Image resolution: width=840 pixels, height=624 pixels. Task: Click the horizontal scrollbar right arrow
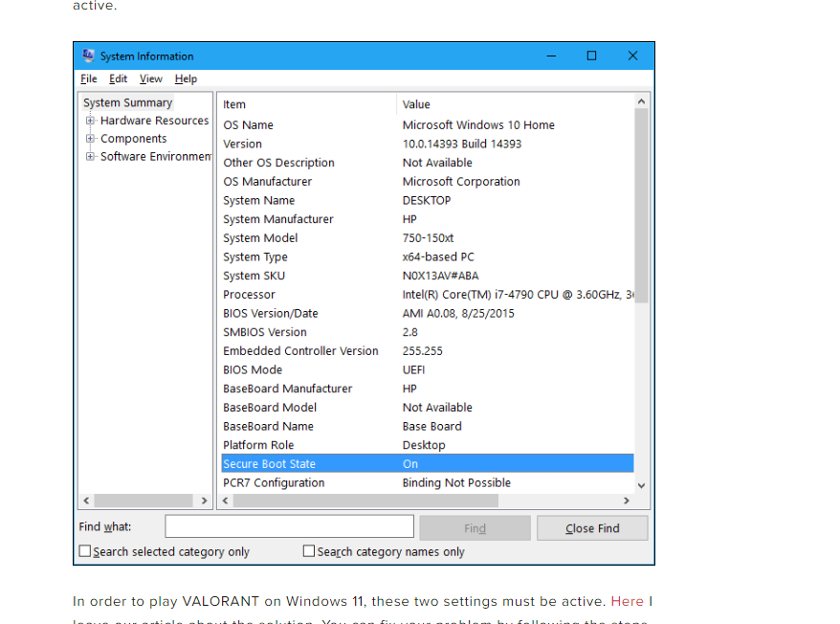[627, 501]
